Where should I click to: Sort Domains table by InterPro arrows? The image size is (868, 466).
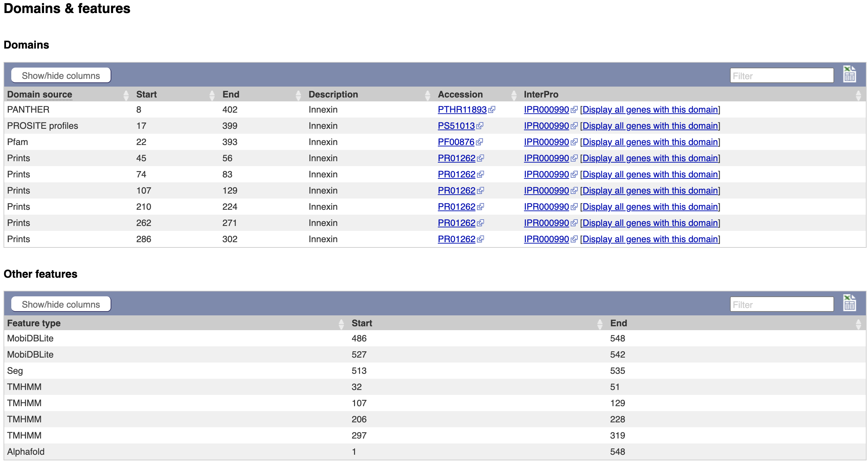(858, 95)
